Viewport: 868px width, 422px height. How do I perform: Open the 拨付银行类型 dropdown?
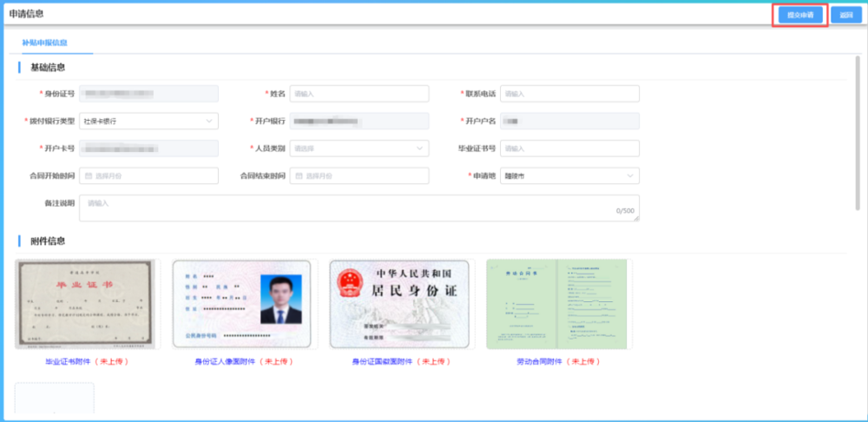click(x=149, y=121)
